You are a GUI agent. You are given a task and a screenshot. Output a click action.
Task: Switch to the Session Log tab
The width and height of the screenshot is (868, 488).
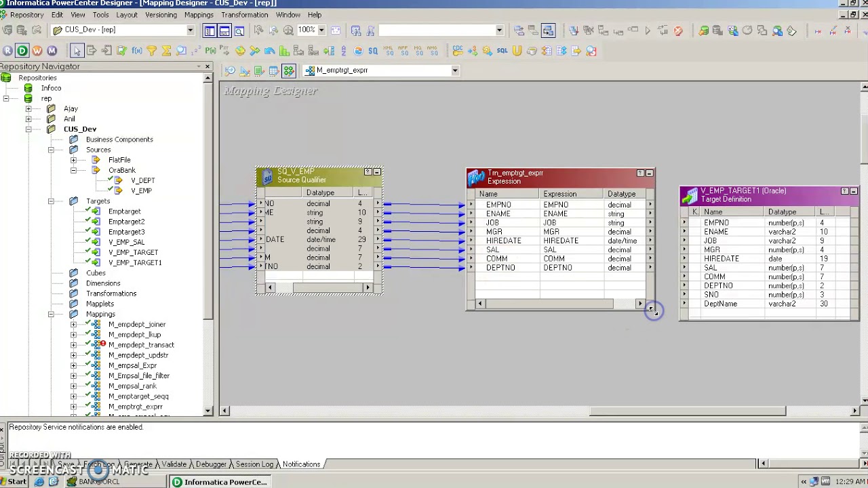click(x=254, y=464)
